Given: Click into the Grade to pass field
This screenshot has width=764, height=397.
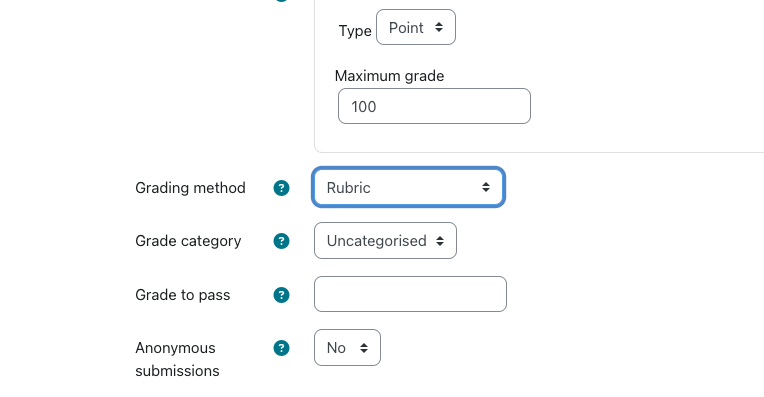Looking at the screenshot, I should pyautogui.click(x=410, y=294).
